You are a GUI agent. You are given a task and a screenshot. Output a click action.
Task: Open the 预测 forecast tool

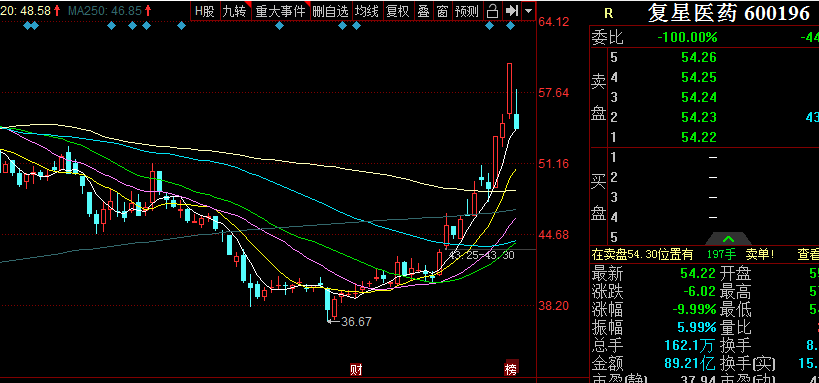click(466, 11)
